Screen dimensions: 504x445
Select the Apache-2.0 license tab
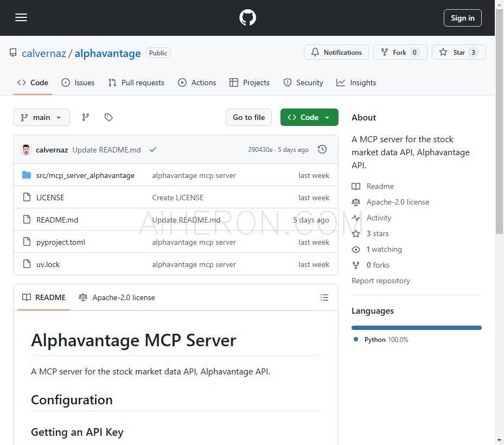pos(117,297)
